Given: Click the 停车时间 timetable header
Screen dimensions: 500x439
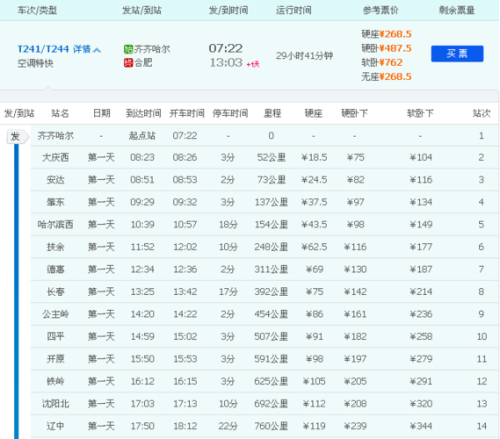Looking at the screenshot, I should [x=230, y=113].
